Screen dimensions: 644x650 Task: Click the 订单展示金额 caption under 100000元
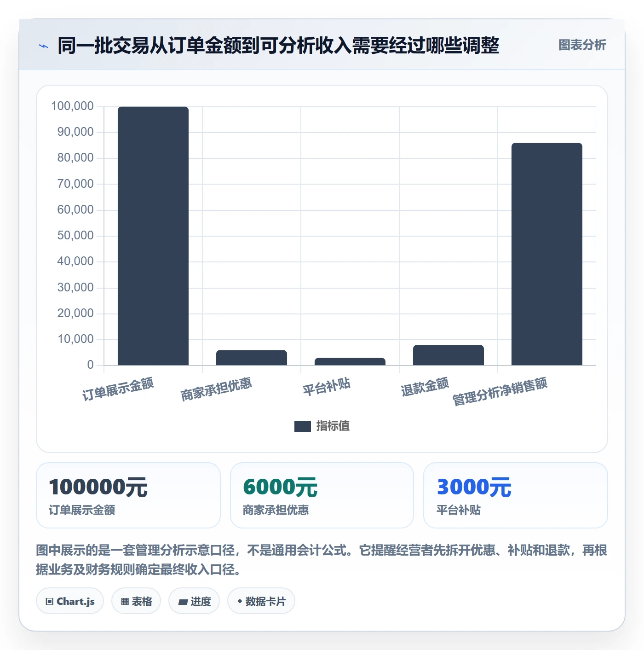click(x=82, y=510)
